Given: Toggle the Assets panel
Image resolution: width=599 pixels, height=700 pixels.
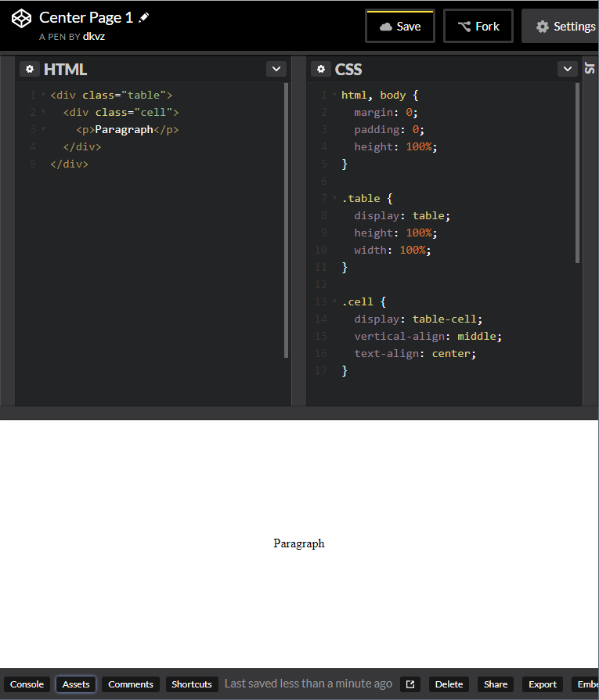Looking at the screenshot, I should pyautogui.click(x=76, y=684).
